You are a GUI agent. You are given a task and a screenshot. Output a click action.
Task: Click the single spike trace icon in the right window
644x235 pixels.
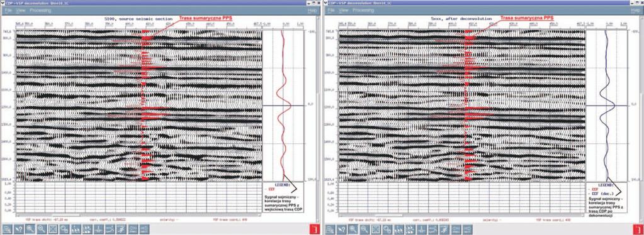click(422, 229)
